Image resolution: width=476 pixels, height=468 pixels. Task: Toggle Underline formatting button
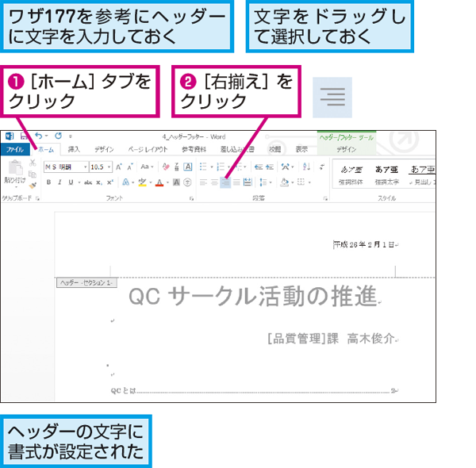pyautogui.click(x=71, y=182)
